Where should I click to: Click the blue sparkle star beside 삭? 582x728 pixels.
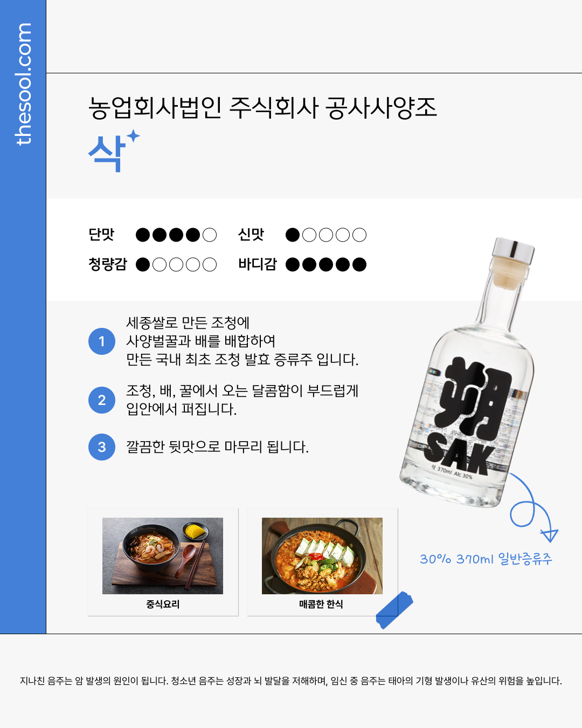[133, 135]
